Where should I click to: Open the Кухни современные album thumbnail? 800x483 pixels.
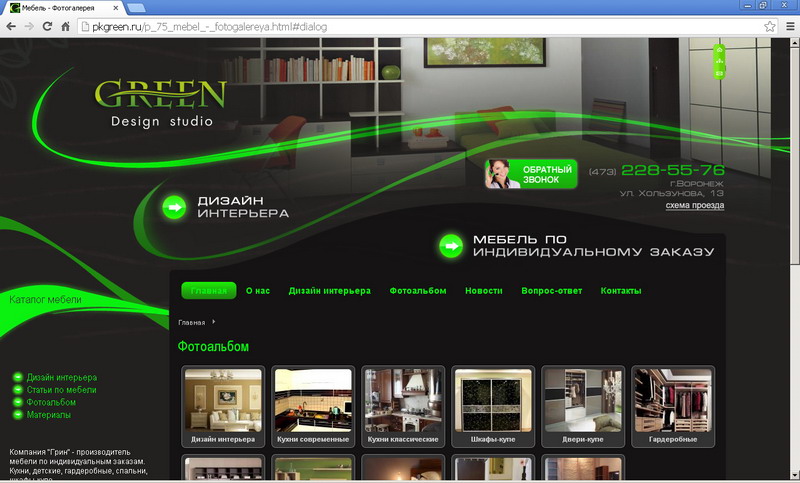pos(313,406)
